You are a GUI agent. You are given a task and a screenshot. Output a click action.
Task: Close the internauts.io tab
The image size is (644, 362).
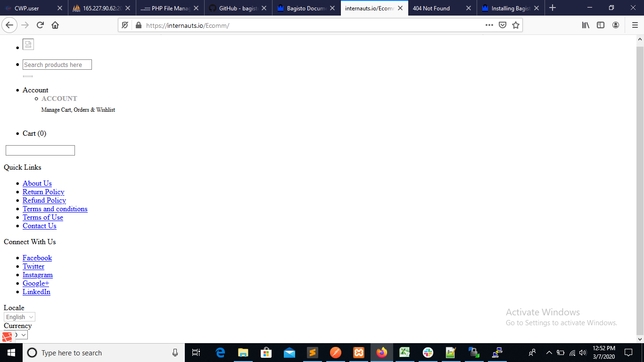point(400,8)
